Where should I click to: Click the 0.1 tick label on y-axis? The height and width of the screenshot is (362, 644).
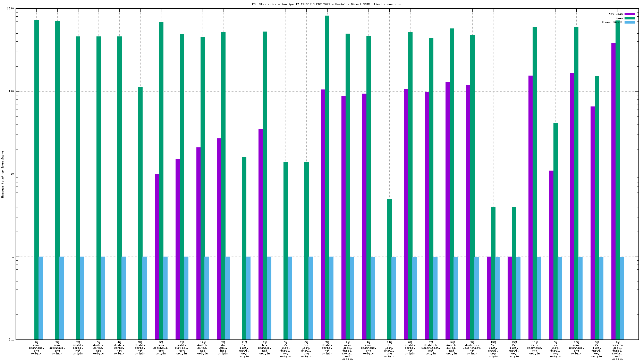(x=11, y=339)
